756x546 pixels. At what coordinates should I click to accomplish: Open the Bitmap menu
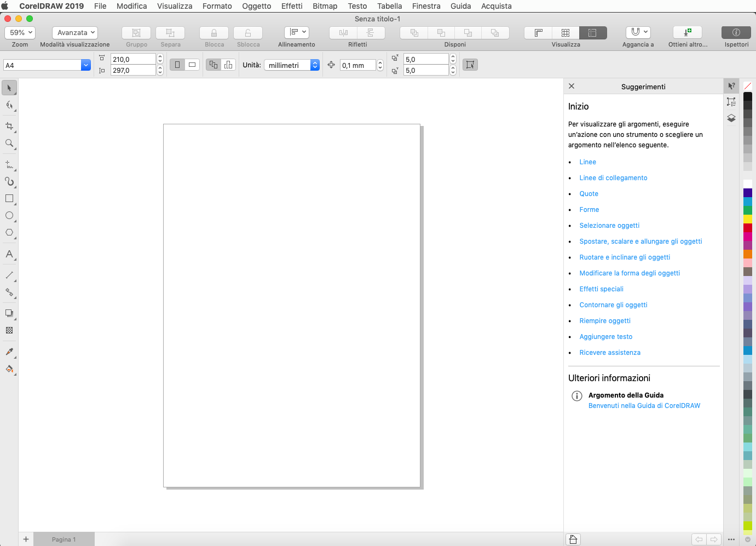325,6
